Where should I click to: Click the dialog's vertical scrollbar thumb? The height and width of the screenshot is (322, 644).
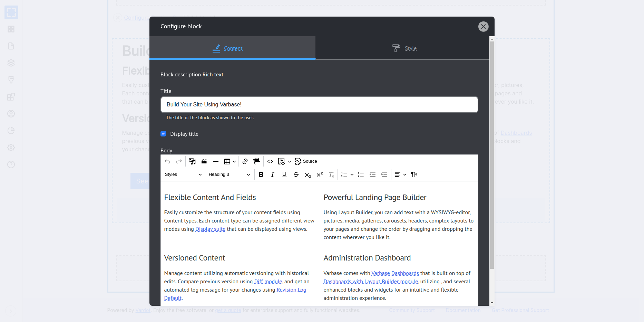pyautogui.click(x=492, y=155)
